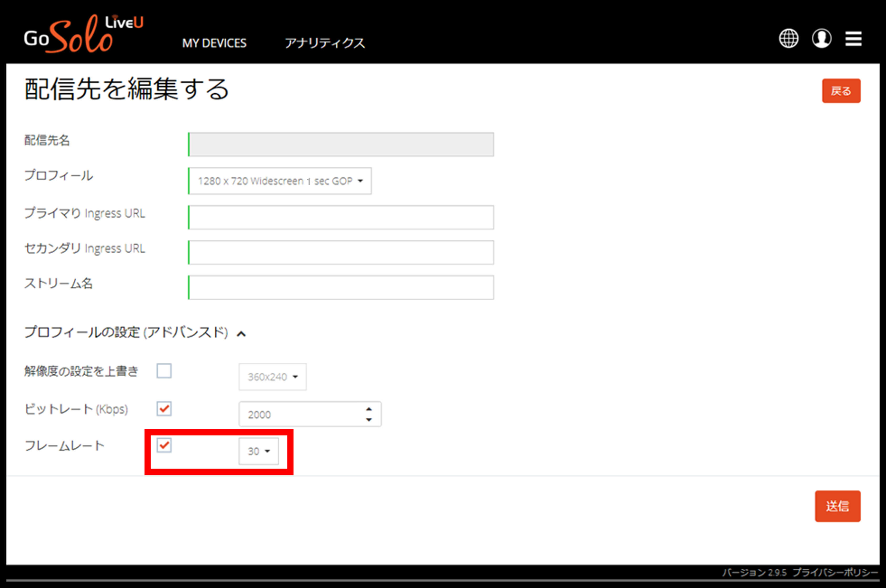
Task: Collapse the advanced profile settings chevron
Action: (241, 334)
